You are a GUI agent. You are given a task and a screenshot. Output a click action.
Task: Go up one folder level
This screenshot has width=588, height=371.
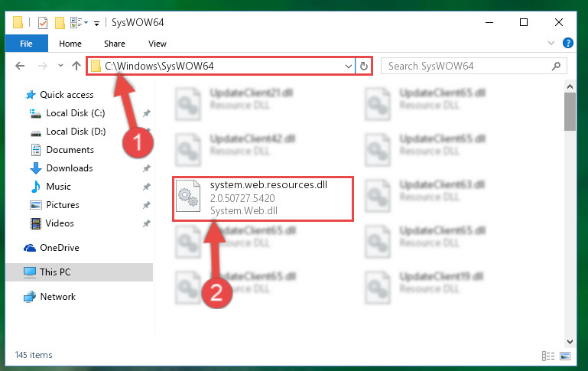76,66
